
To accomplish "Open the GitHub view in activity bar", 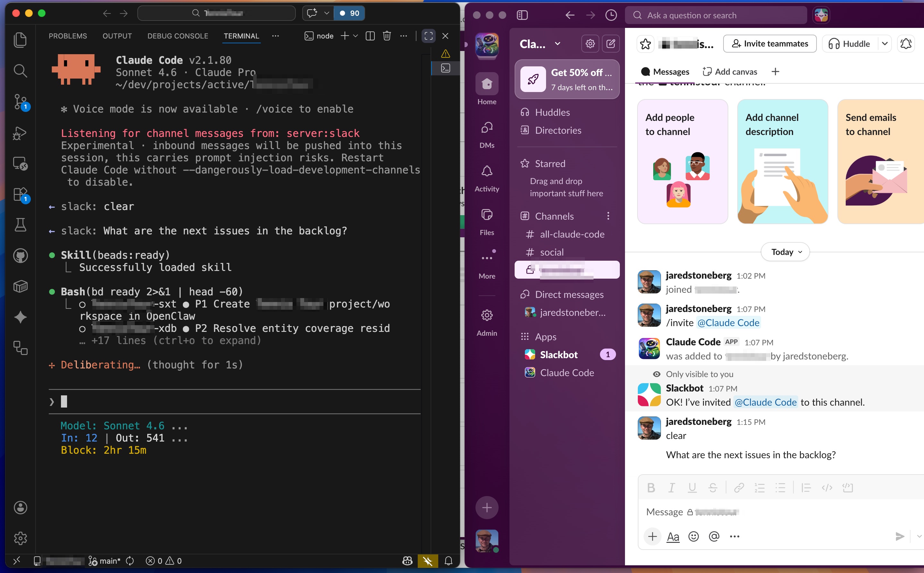I will 20,256.
